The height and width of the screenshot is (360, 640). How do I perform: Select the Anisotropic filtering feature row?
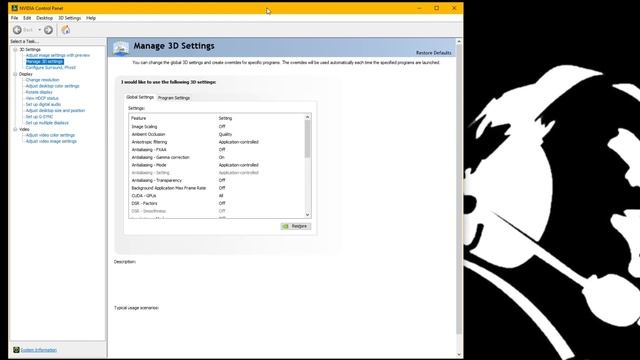pos(217,142)
